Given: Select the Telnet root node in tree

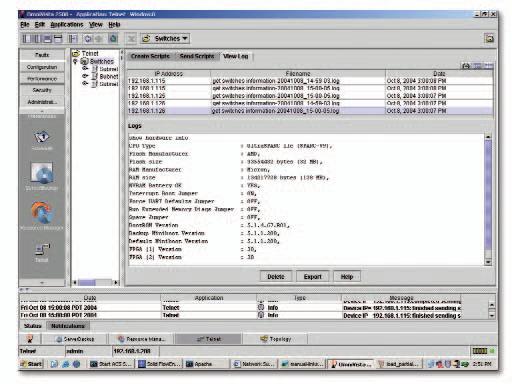Looking at the screenshot, I should point(90,53).
